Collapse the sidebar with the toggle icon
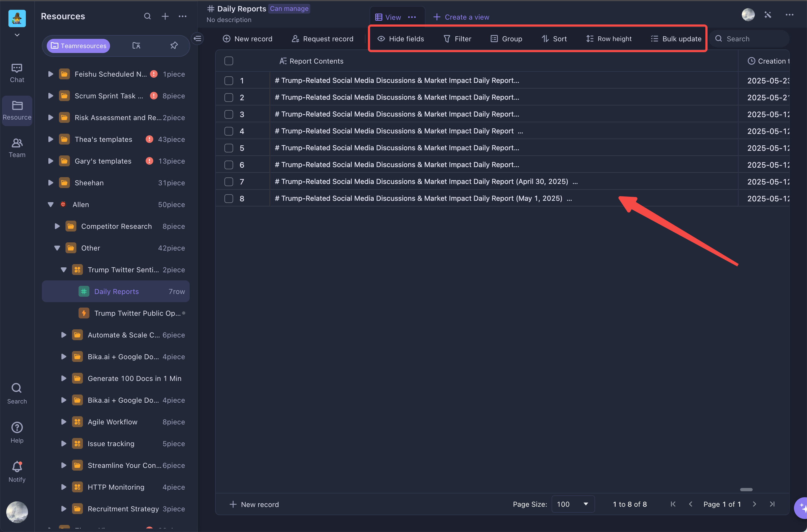The image size is (807, 532). (198, 39)
